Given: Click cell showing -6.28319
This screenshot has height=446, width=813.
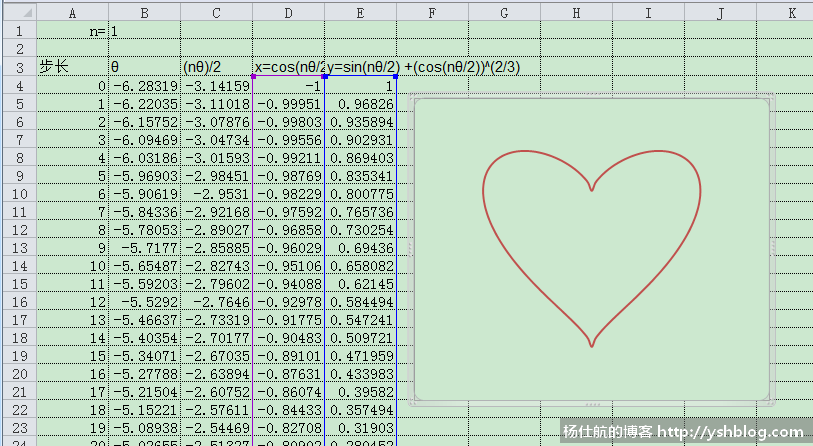Looking at the screenshot, I should click(x=145, y=85).
